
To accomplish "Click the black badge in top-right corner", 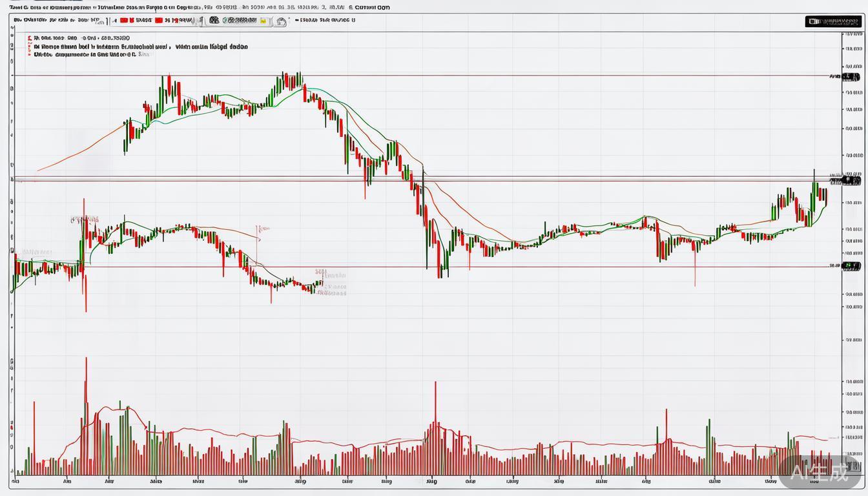I will coord(832,21).
